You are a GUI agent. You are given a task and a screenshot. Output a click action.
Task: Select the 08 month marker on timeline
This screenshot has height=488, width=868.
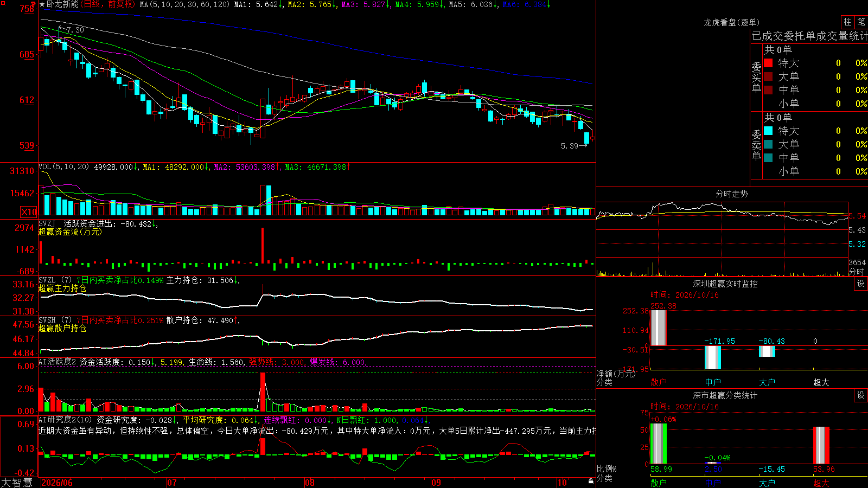[x=310, y=483]
